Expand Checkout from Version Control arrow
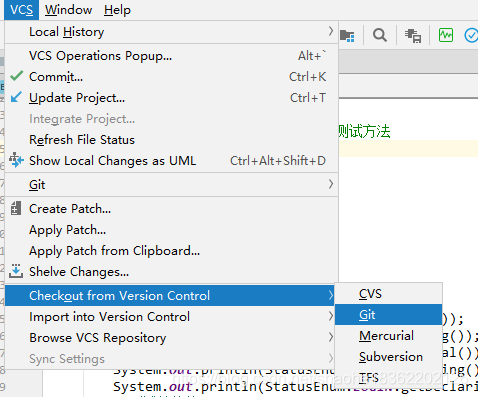478x397 pixels. (x=330, y=295)
